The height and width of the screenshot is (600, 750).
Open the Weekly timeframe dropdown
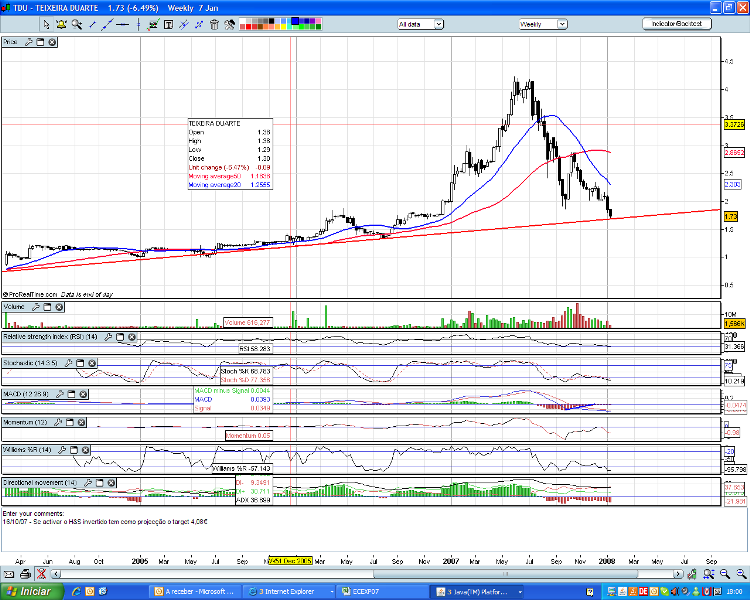(x=543, y=24)
